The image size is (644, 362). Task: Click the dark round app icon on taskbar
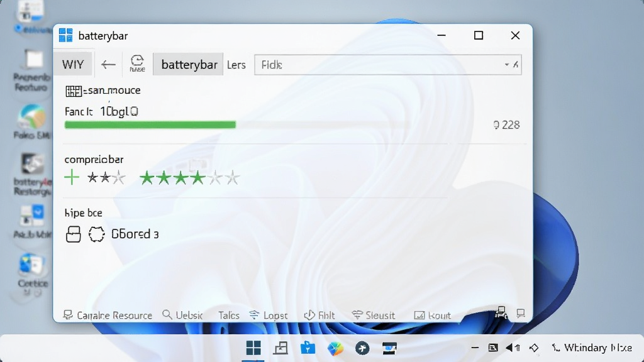pyautogui.click(x=362, y=348)
